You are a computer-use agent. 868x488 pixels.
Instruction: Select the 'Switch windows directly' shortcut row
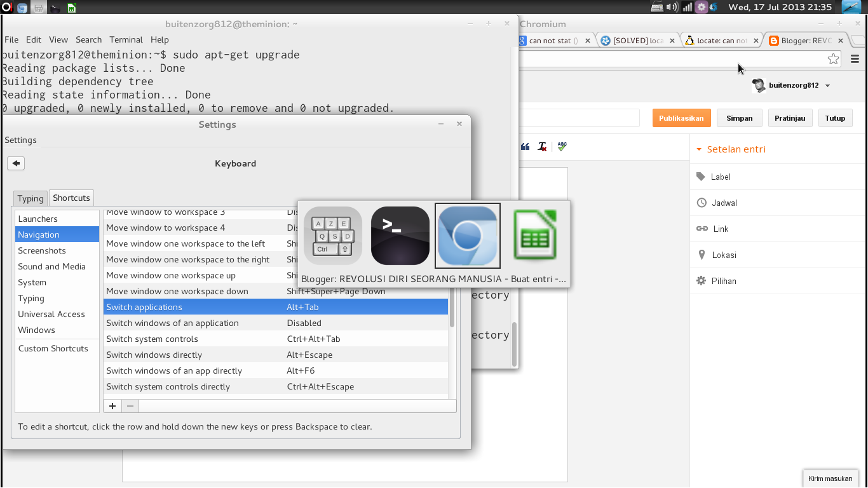click(x=276, y=355)
